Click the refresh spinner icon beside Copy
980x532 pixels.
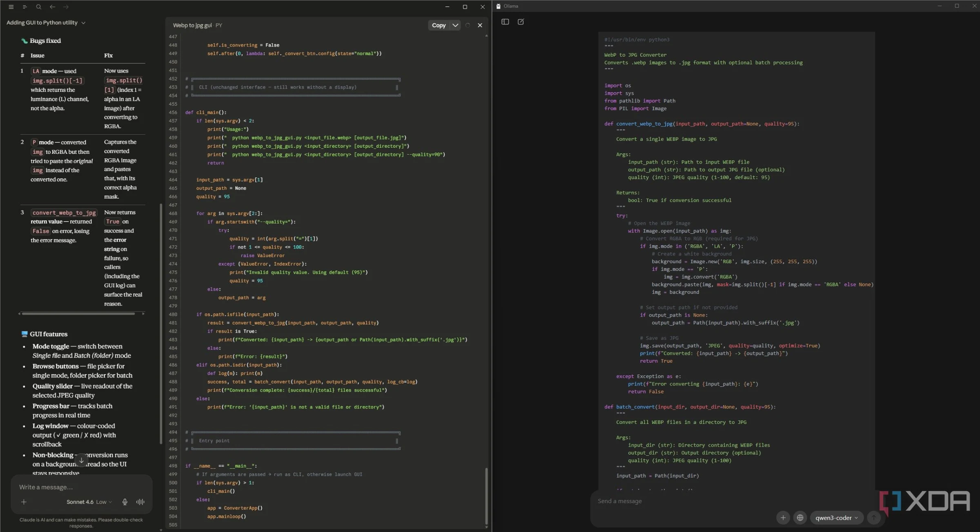(x=468, y=25)
